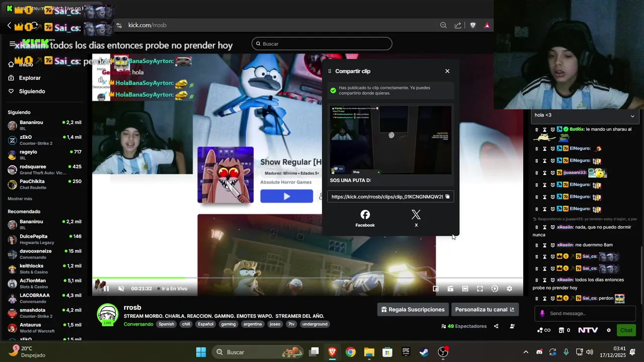Open rageylo channel in sidebar
The height and width of the screenshot is (362, 644).
(45, 154)
